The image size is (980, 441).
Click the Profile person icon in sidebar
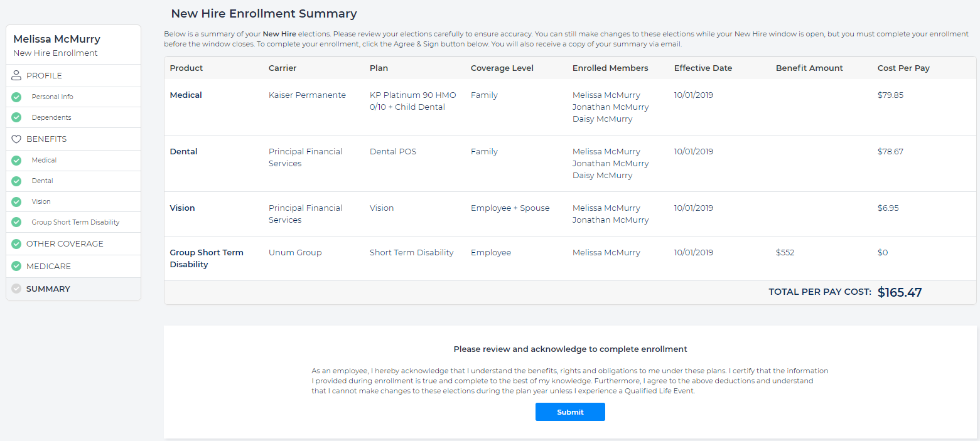pos(16,76)
